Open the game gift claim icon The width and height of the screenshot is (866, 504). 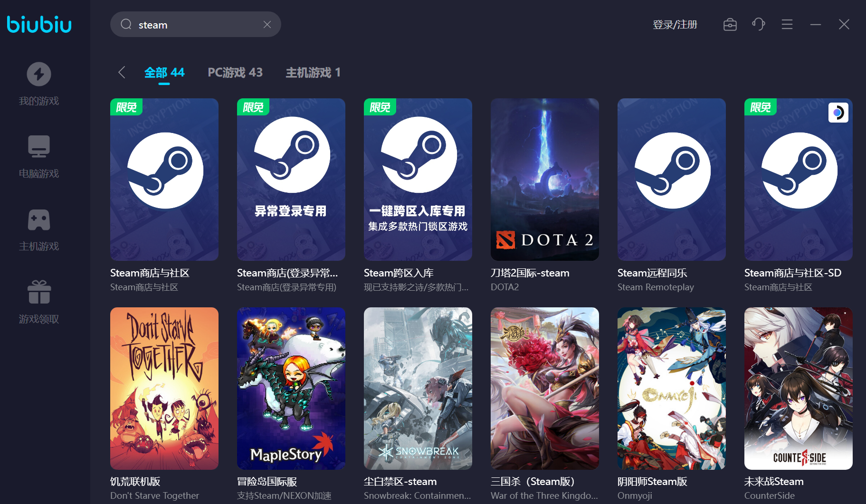[x=39, y=292]
